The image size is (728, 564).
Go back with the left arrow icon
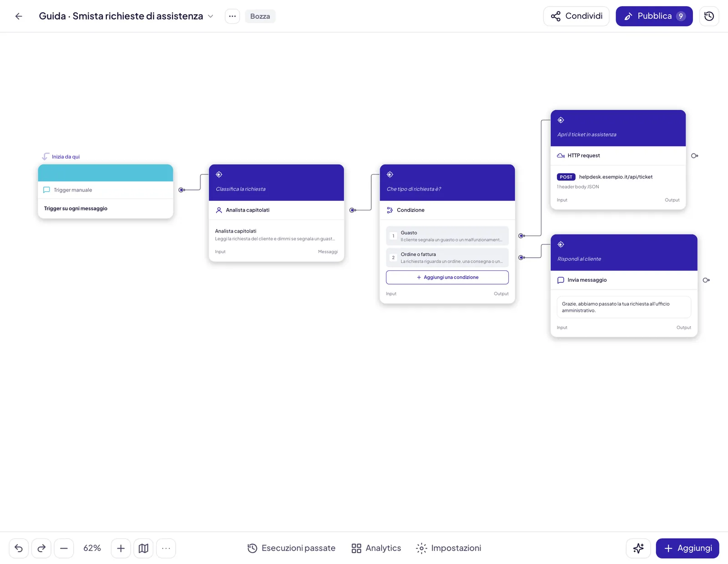pos(19,16)
